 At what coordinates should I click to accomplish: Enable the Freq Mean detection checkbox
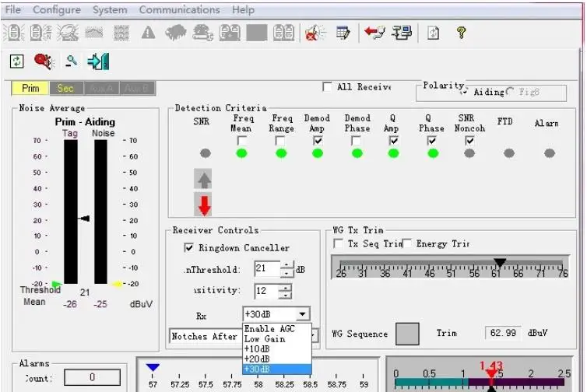coord(242,141)
